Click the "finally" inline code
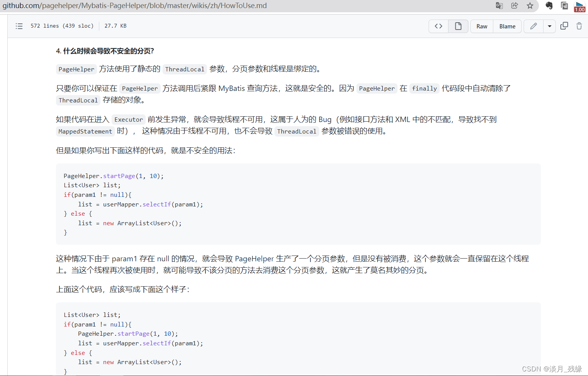588x376 pixels. (x=424, y=89)
